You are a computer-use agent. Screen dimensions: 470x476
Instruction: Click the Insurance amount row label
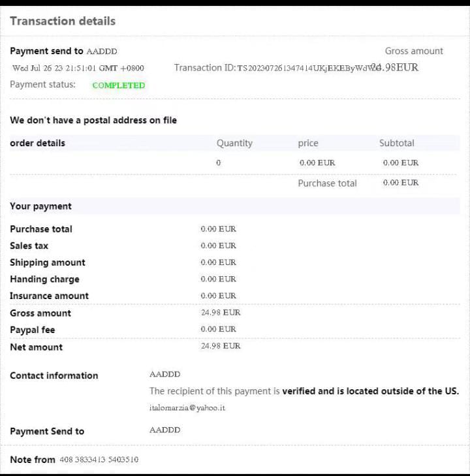49,296
